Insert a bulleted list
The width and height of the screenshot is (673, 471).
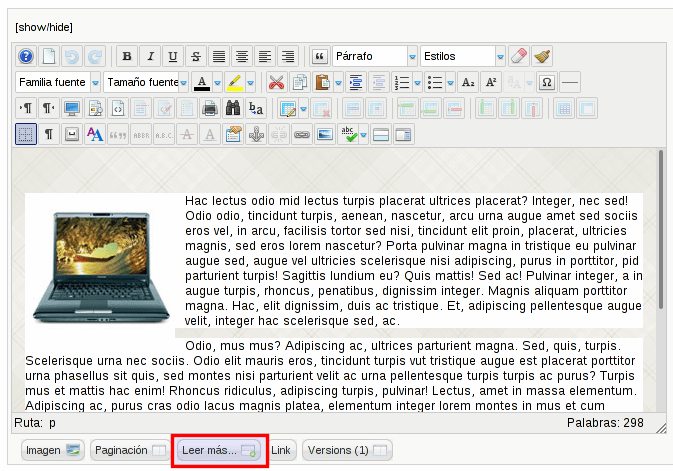pos(435,82)
